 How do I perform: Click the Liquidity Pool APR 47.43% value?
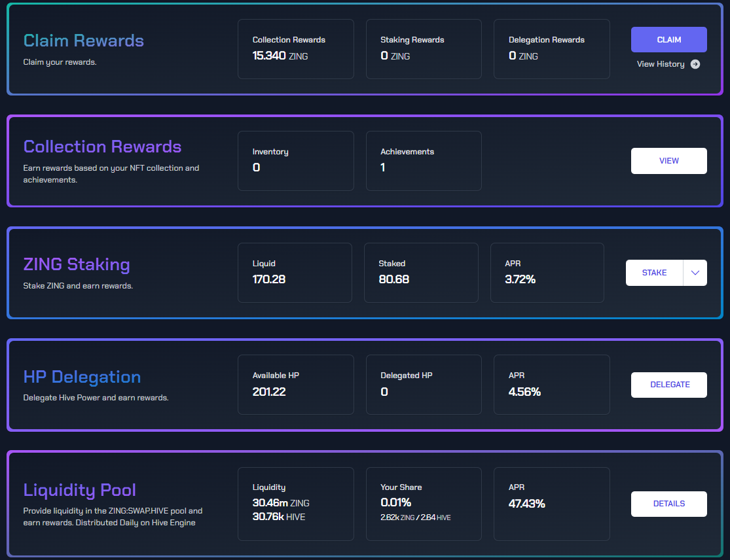point(527,503)
